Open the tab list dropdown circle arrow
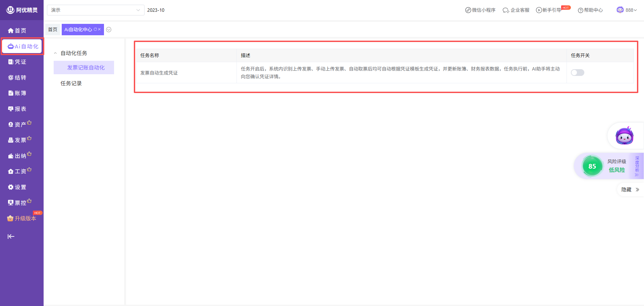 [109, 30]
